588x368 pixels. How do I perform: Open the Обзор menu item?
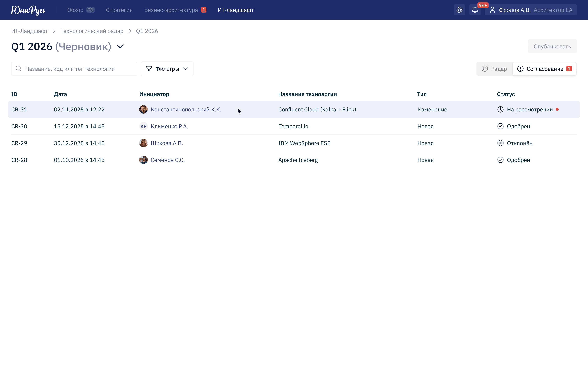point(81,10)
